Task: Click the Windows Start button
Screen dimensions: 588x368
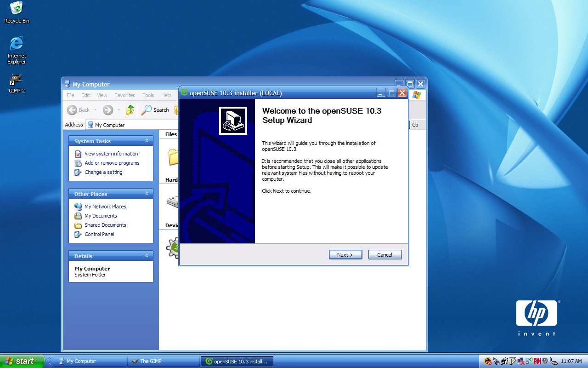Action: click(x=22, y=361)
